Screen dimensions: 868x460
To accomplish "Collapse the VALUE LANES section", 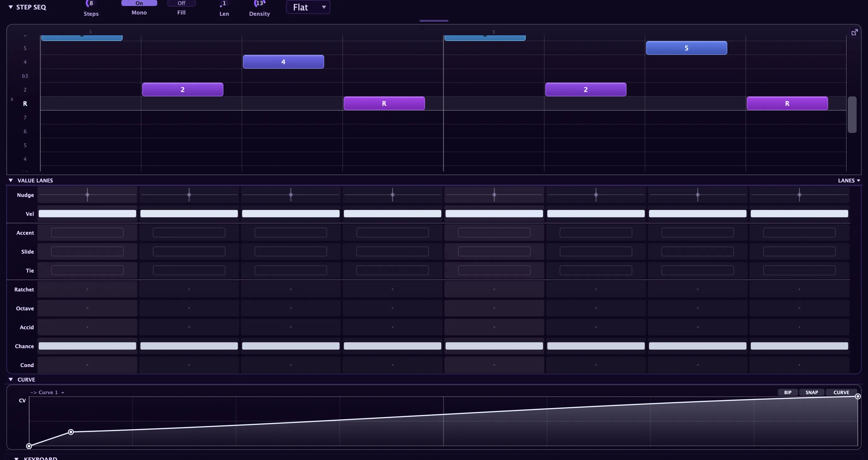I will pos(11,181).
